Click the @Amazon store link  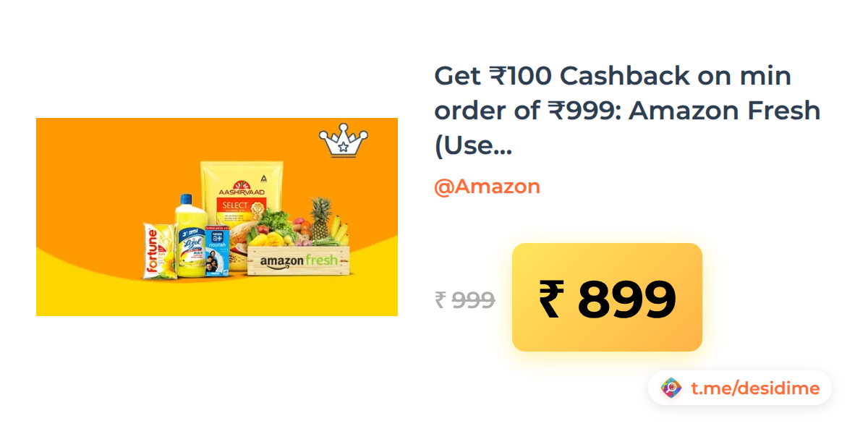pyautogui.click(x=487, y=187)
